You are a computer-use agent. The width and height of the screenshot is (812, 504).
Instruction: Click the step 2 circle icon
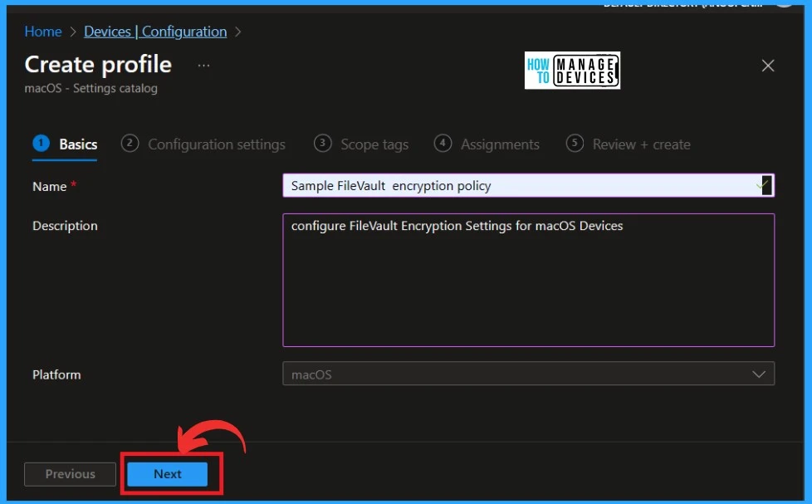click(x=130, y=143)
